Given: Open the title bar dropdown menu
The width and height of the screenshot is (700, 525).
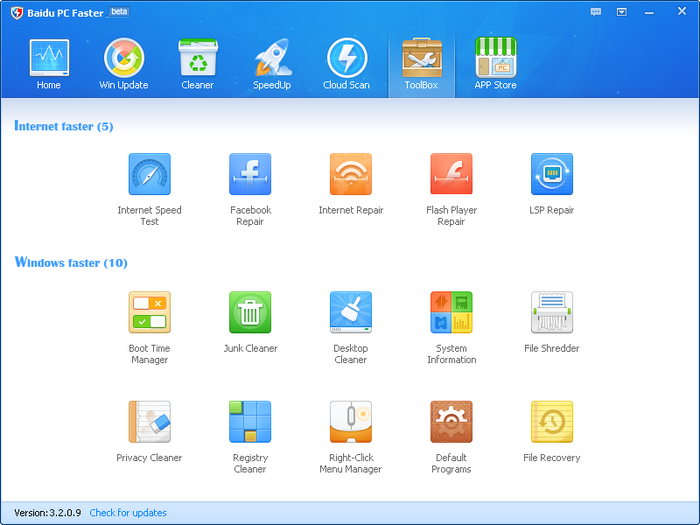Looking at the screenshot, I should 622,12.
